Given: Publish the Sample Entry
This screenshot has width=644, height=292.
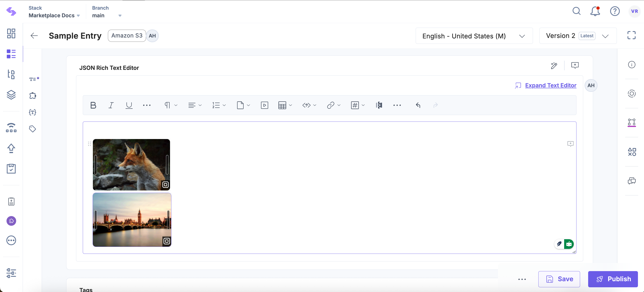Looking at the screenshot, I should coord(613,279).
